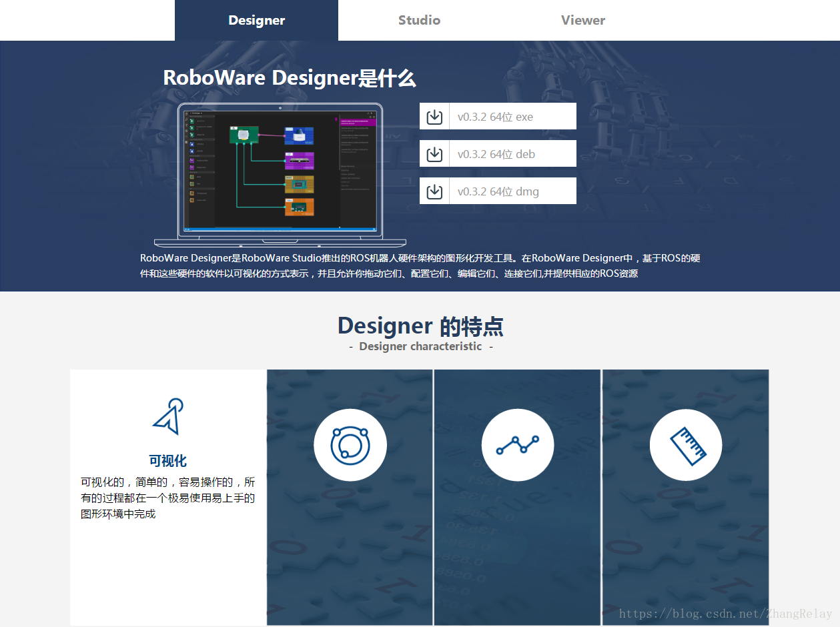Click the 可视化的，简单的 description text
The image size is (840, 627).
click(x=167, y=498)
